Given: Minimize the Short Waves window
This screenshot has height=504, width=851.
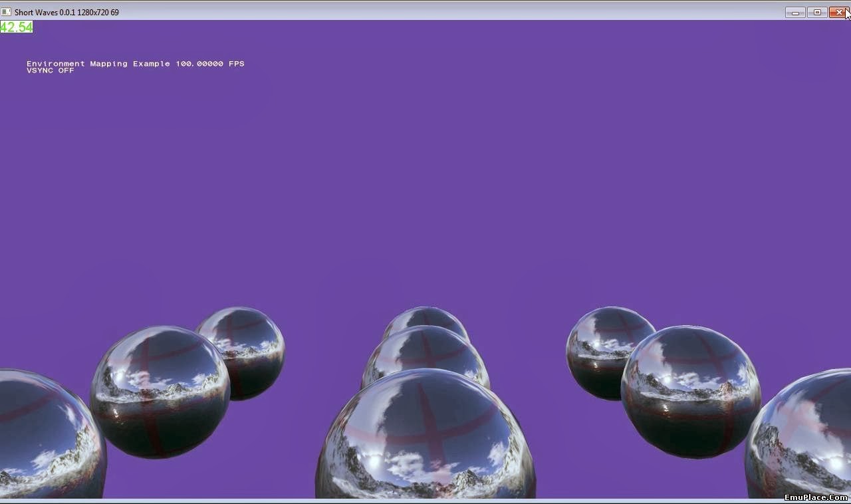Looking at the screenshot, I should pos(795,12).
